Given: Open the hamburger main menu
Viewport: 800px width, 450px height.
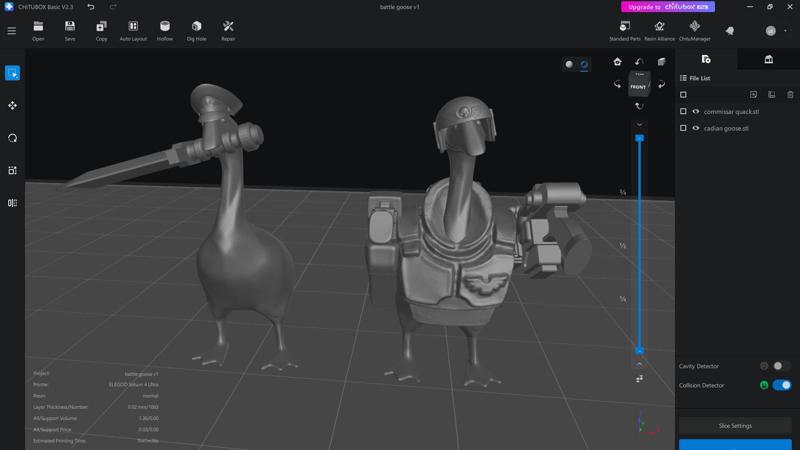Looking at the screenshot, I should click(12, 31).
